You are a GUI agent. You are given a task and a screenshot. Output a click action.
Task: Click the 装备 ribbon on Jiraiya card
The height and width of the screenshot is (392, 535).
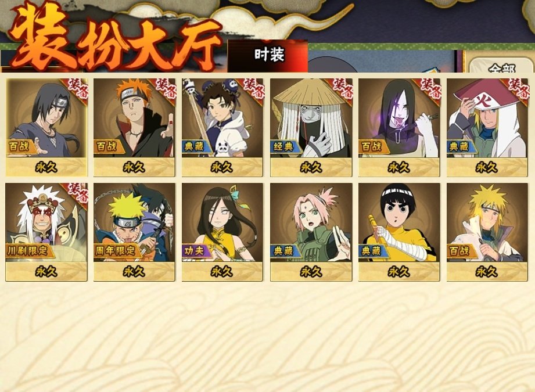click(77, 193)
